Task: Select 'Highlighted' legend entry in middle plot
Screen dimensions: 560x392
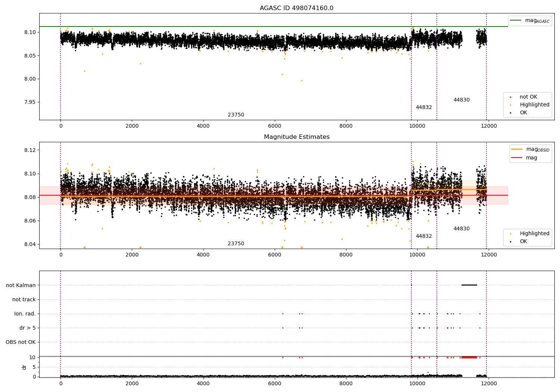Action: tap(535, 234)
